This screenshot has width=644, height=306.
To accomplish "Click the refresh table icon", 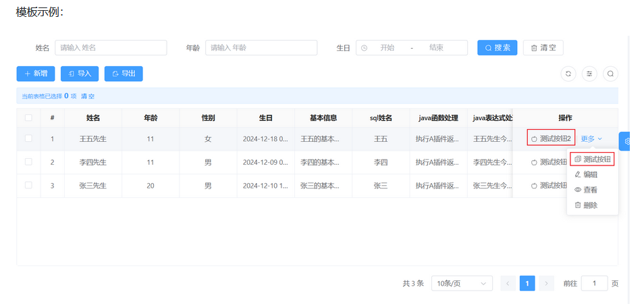I will 568,74.
